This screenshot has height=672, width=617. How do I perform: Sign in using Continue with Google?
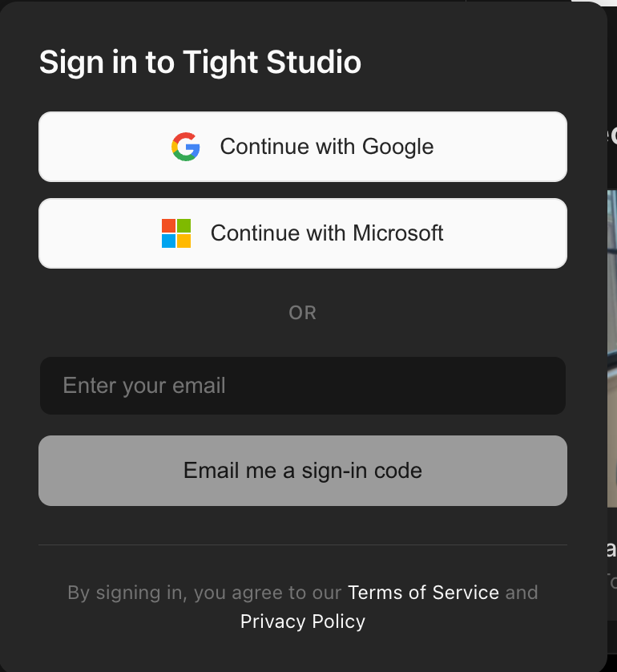click(303, 147)
